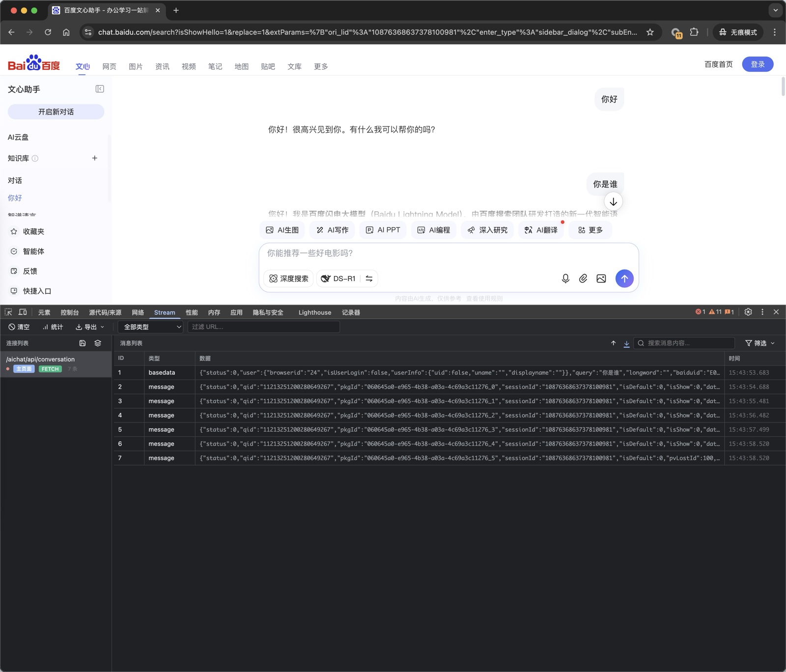
Task: Open the Chrome extensions puzzle icon
Action: pos(694,32)
